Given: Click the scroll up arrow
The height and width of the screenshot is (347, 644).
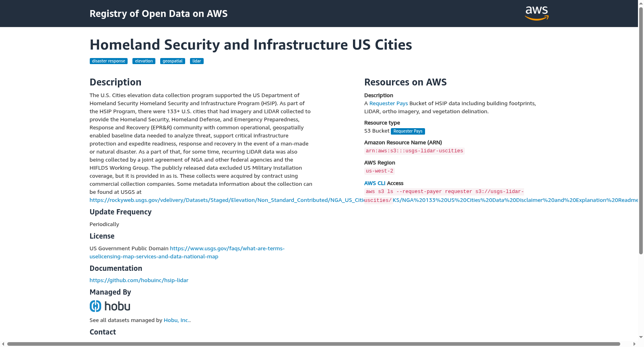Looking at the screenshot, I should point(641,3).
